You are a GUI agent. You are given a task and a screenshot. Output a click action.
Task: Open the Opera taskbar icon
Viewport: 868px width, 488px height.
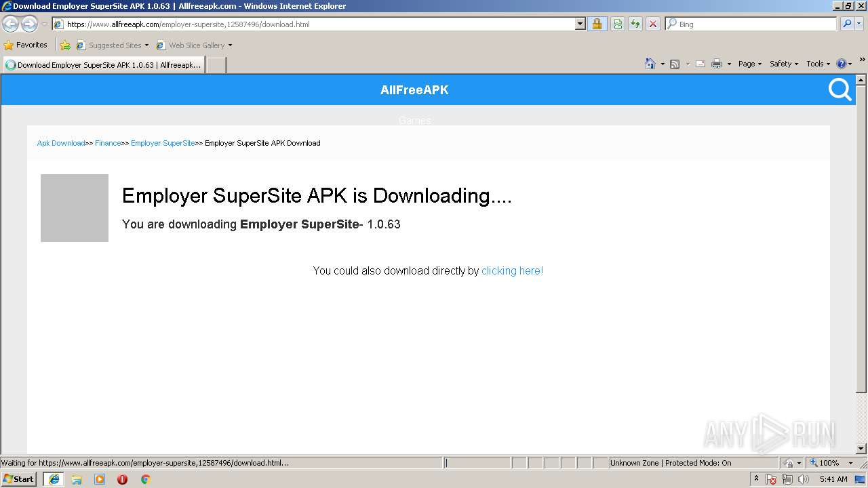[x=122, y=479]
